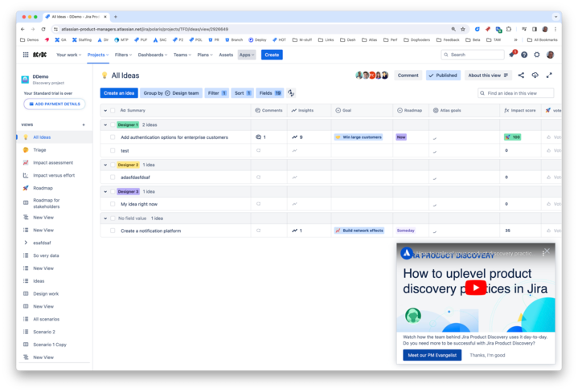Open the app switcher grid icon
Screen dimensions: 578x392
26,55
